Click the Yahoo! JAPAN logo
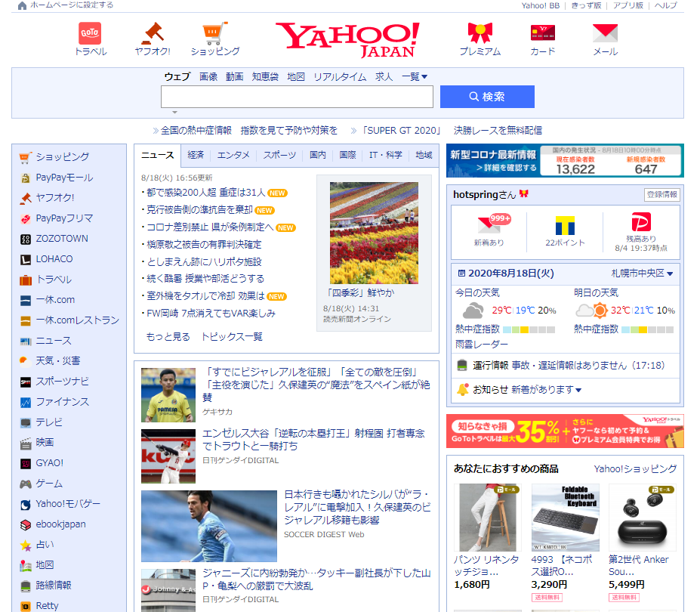The height and width of the screenshot is (612, 700). (348, 40)
